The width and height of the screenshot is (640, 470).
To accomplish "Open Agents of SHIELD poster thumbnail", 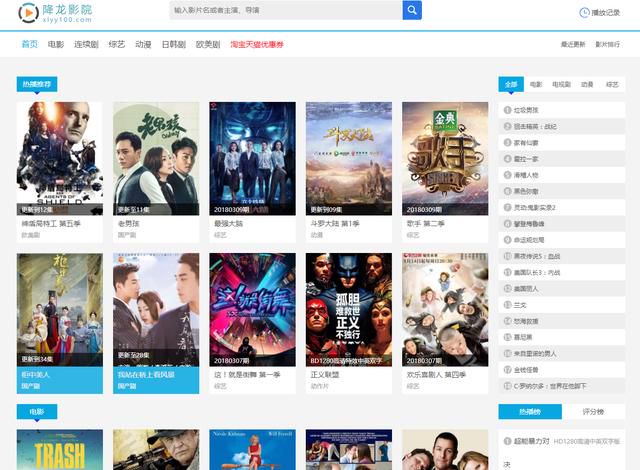I will tap(60, 158).
